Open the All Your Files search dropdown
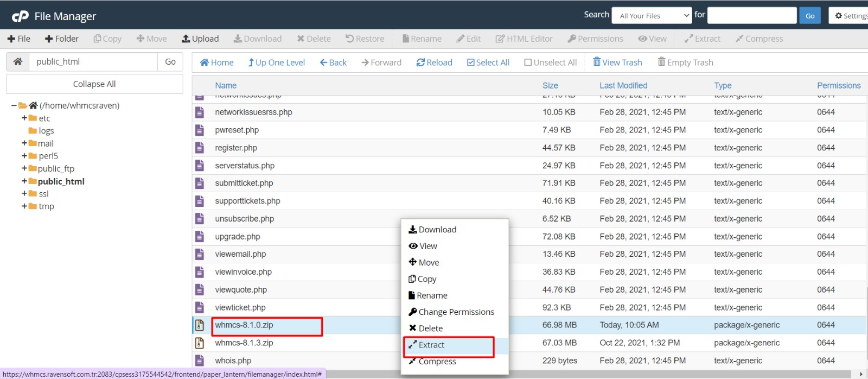This screenshot has width=868, height=379. point(652,16)
